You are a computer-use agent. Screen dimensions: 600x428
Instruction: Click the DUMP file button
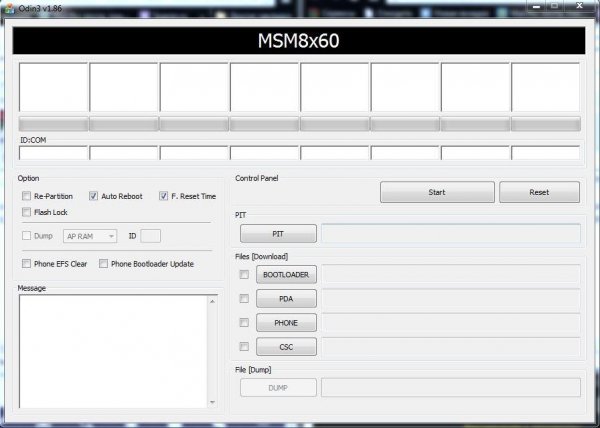coord(278,387)
